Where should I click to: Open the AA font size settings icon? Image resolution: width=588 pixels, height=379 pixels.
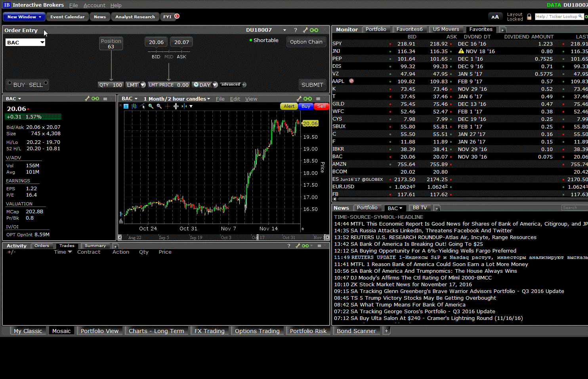pyautogui.click(x=495, y=17)
